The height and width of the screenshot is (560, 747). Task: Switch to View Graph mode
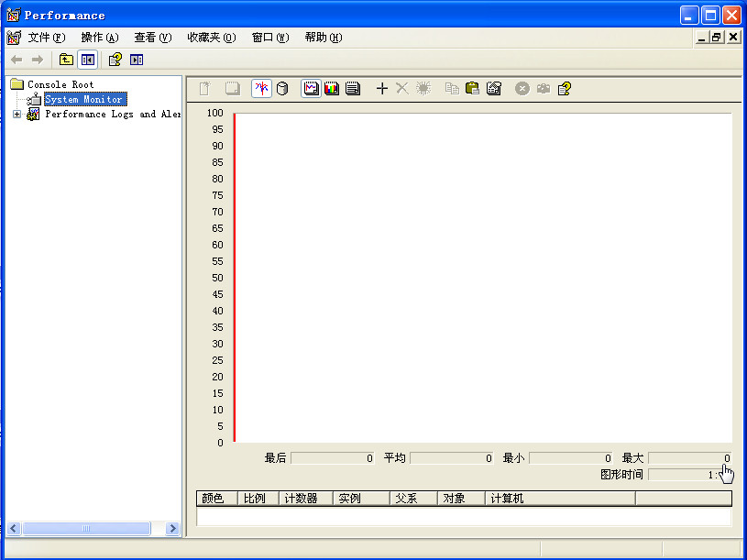click(x=311, y=89)
